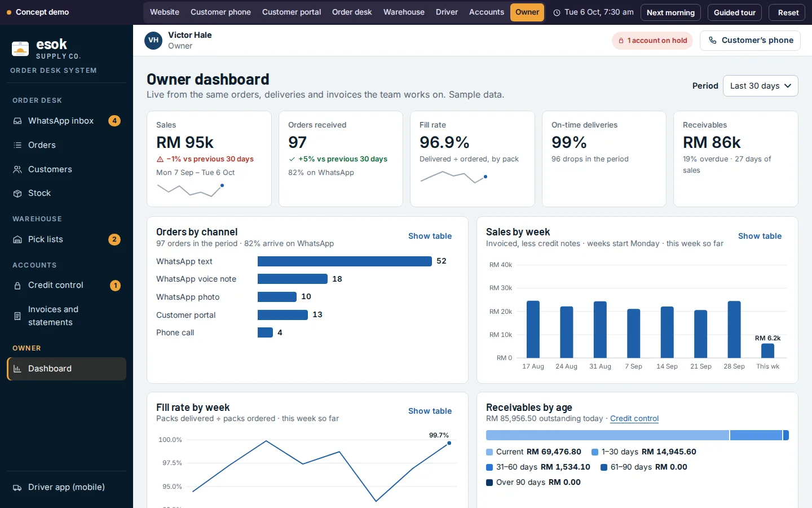
Task: Click the Stock box icon
Action: 17,193
